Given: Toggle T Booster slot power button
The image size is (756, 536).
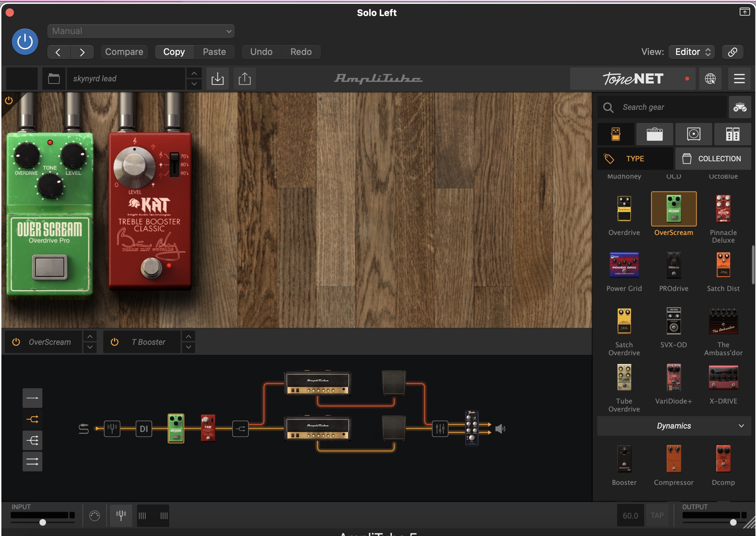Looking at the screenshot, I should (115, 342).
